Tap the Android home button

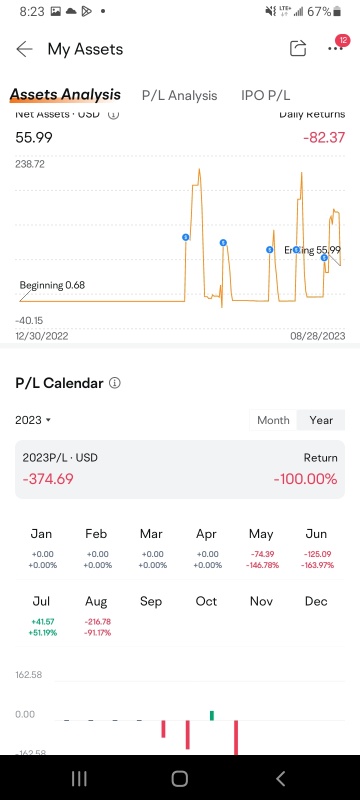(x=179, y=779)
